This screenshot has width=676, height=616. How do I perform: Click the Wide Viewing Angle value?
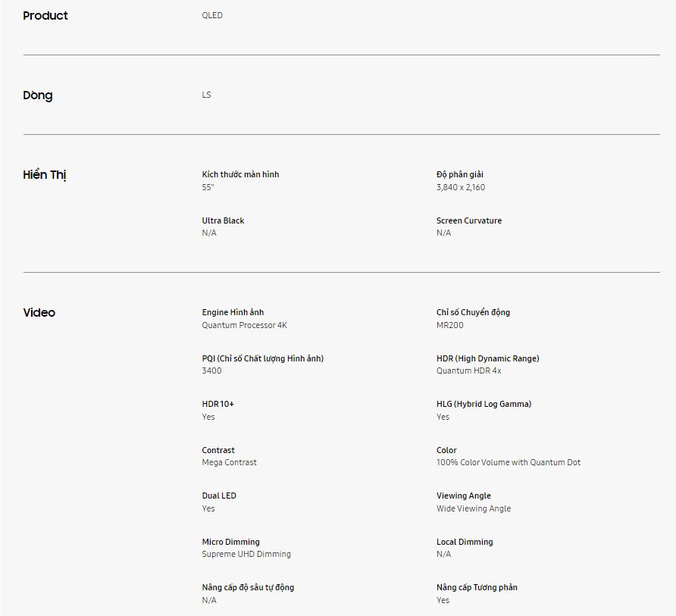click(x=474, y=508)
